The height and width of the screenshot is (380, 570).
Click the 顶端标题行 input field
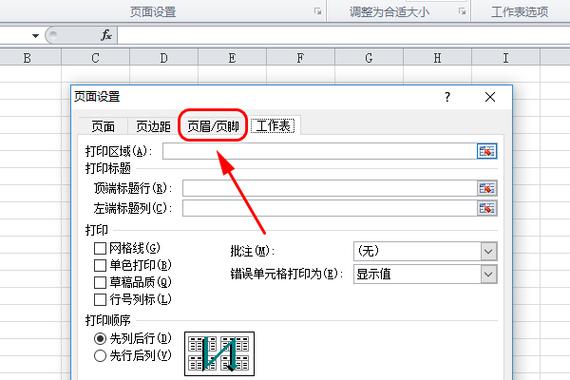tap(329, 188)
